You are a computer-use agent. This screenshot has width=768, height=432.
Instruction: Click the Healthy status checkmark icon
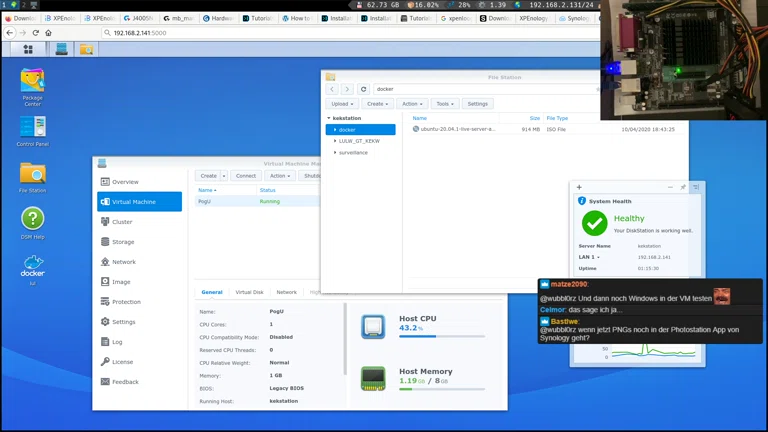(x=594, y=223)
